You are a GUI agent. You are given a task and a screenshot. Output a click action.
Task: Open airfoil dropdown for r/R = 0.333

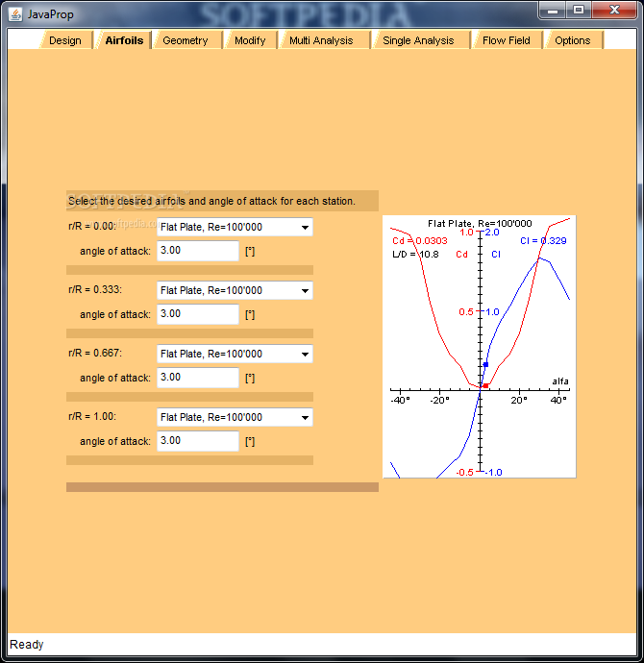coord(235,290)
